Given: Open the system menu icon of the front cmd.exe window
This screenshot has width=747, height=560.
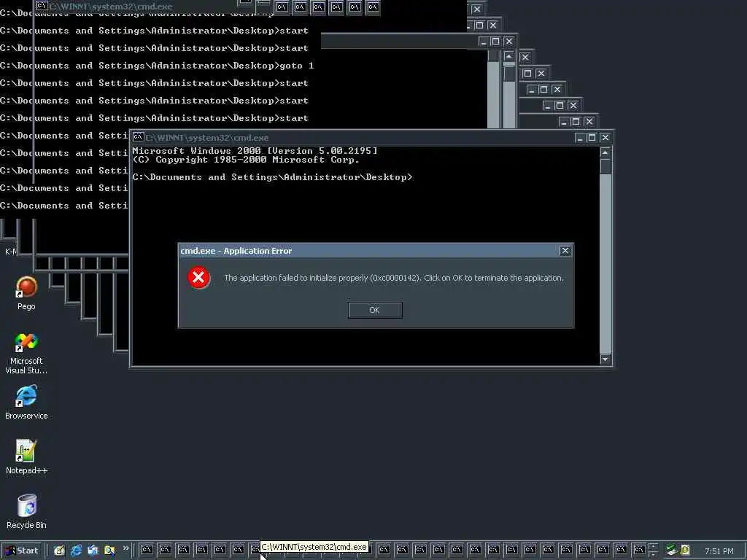Looking at the screenshot, I should 138,137.
